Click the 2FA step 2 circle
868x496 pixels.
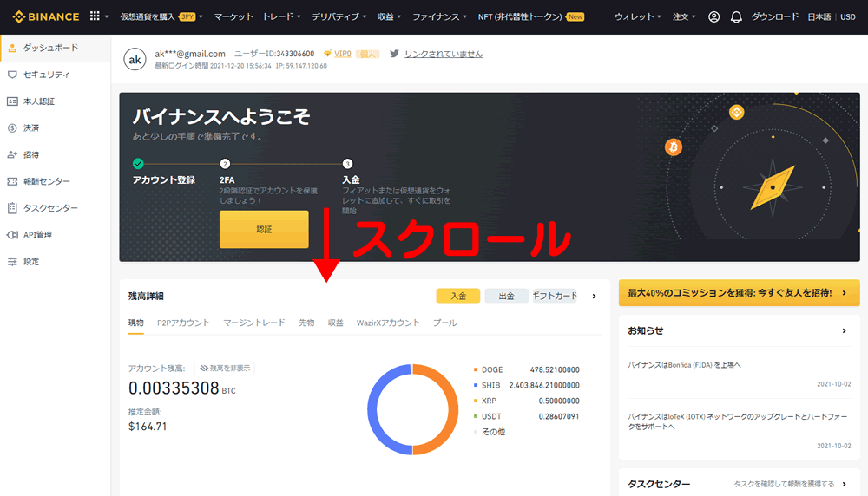pyautogui.click(x=225, y=164)
